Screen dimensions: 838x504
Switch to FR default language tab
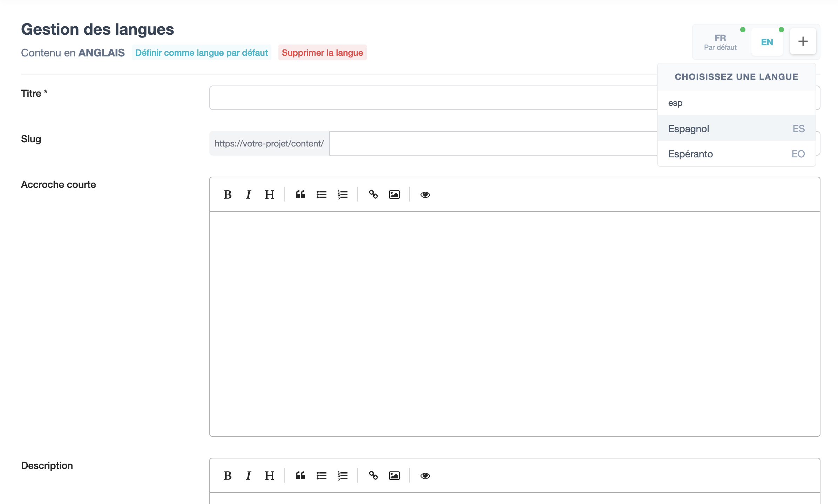tap(720, 42)
